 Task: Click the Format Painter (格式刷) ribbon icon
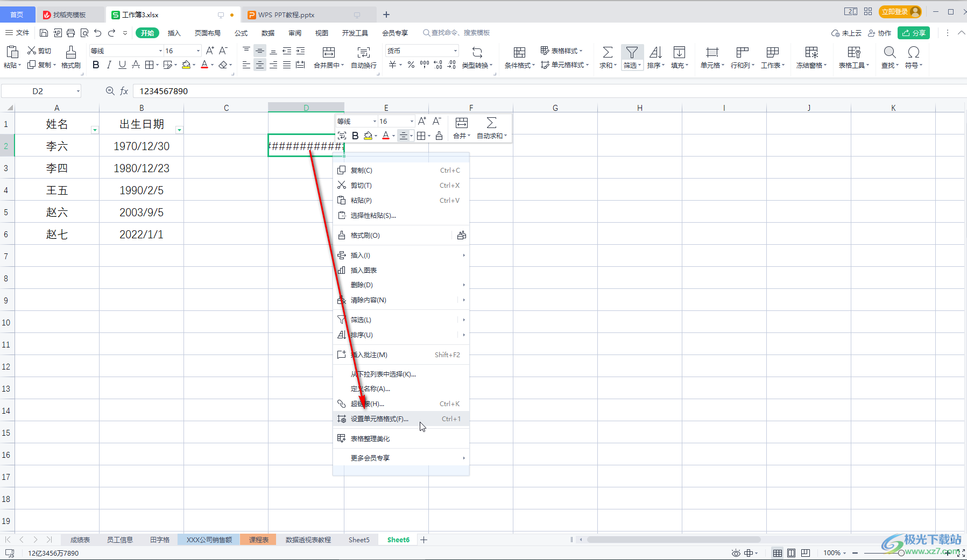(71, 52)
